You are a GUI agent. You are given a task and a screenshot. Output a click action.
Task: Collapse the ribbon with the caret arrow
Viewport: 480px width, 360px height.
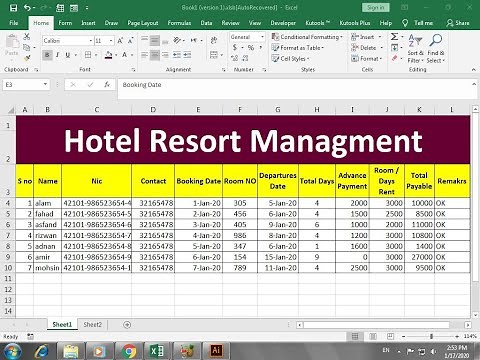[x=474, y=69]
